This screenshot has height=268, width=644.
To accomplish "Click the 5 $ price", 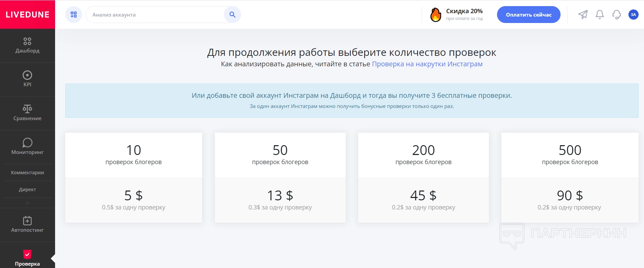I will [x=133, y=195].
